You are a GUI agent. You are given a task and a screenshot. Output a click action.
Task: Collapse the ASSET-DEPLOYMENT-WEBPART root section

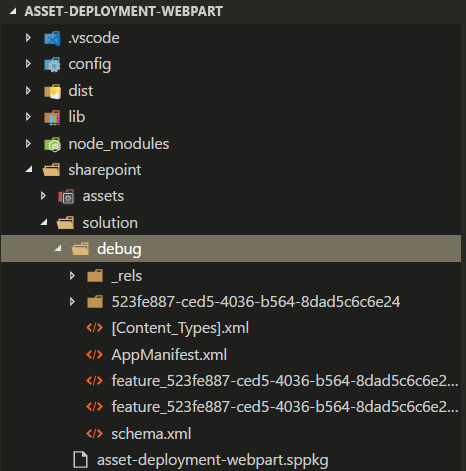click(x=13, y=11)
